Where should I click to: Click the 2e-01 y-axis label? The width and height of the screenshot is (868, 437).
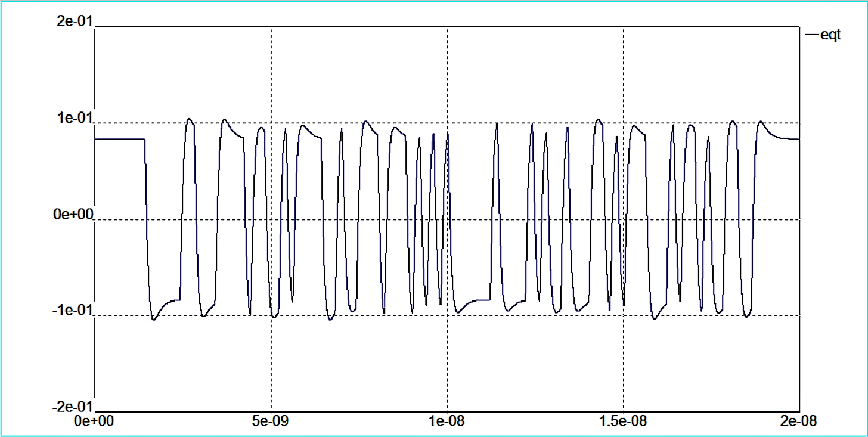[x=75, y=21]
